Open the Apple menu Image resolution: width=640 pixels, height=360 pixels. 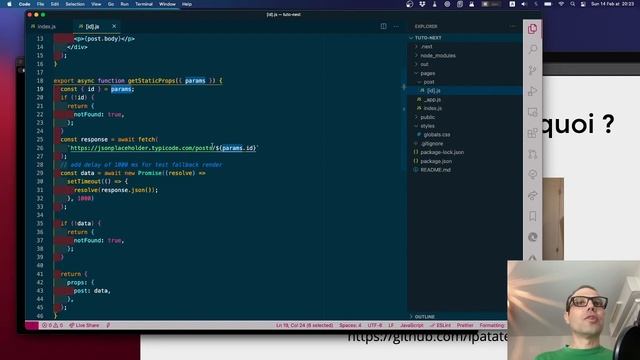point(9,4)
